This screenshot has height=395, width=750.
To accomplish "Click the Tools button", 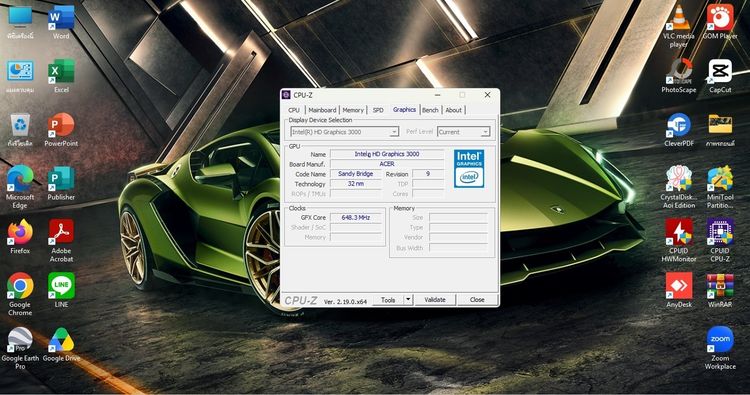I will pyautogui.click(x=388, y=300).
